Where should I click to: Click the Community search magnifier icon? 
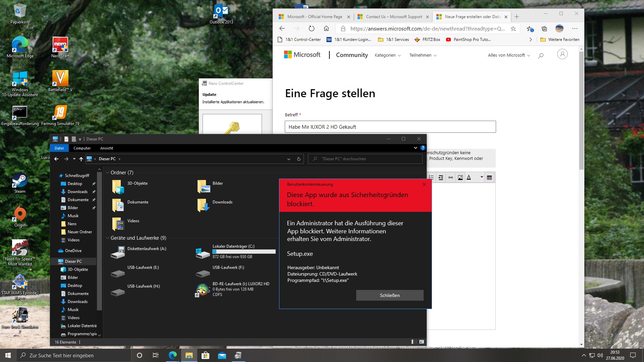click(x=541, y=55)
